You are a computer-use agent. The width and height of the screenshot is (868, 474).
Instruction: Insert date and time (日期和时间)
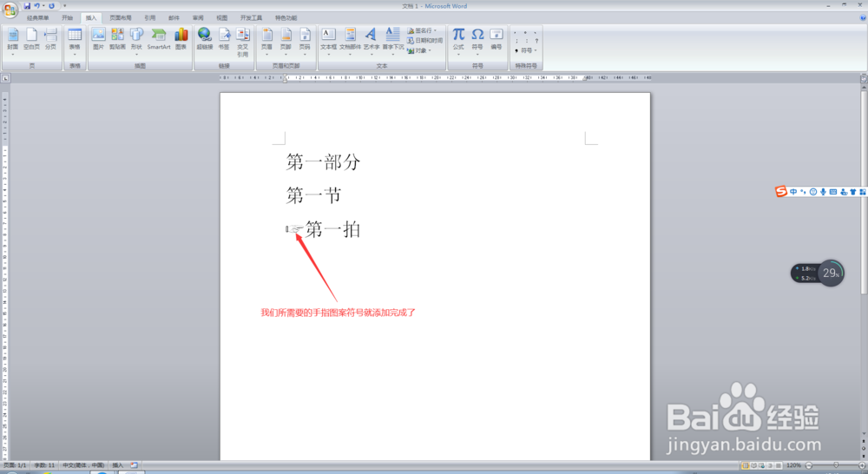pyautogui.click(x=424, y=41)
